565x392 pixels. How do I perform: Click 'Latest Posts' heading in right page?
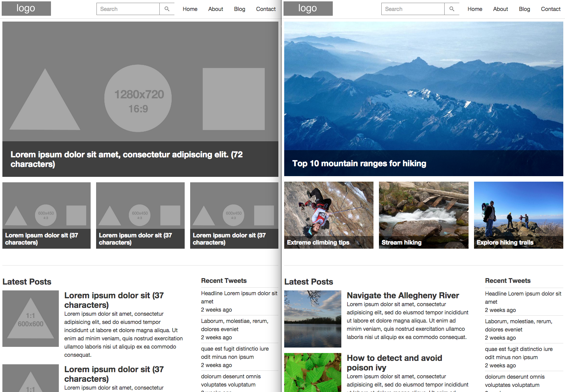(308, 282)
